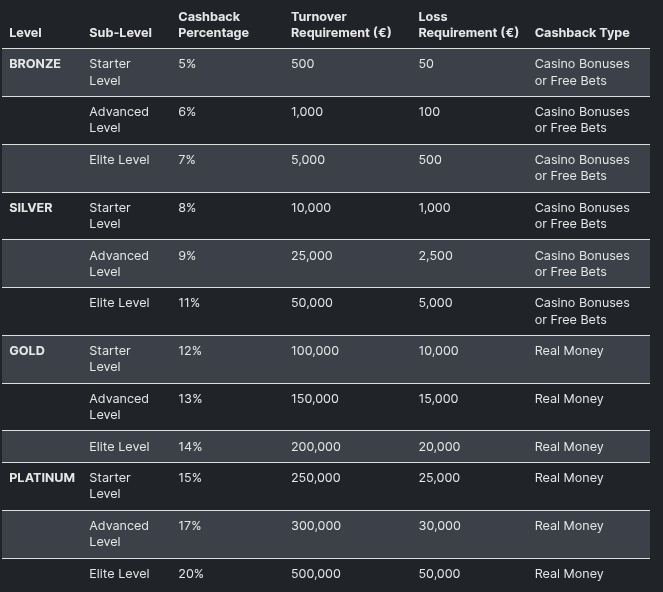Viewport: 663px width, 592px height.
Task: Click the Loss Requirement (€) column header
Action: (468, 25)
